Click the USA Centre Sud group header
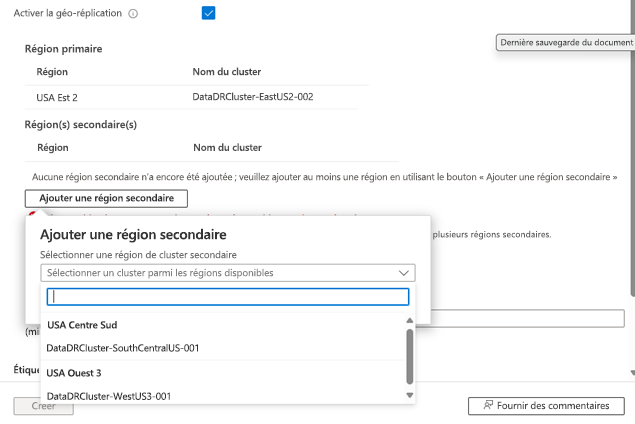 point(82,325)
